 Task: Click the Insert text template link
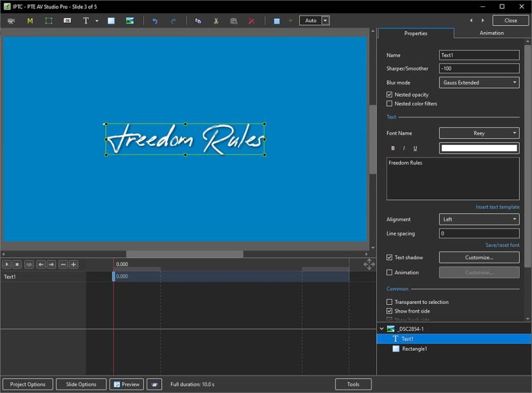click(497, 207)
